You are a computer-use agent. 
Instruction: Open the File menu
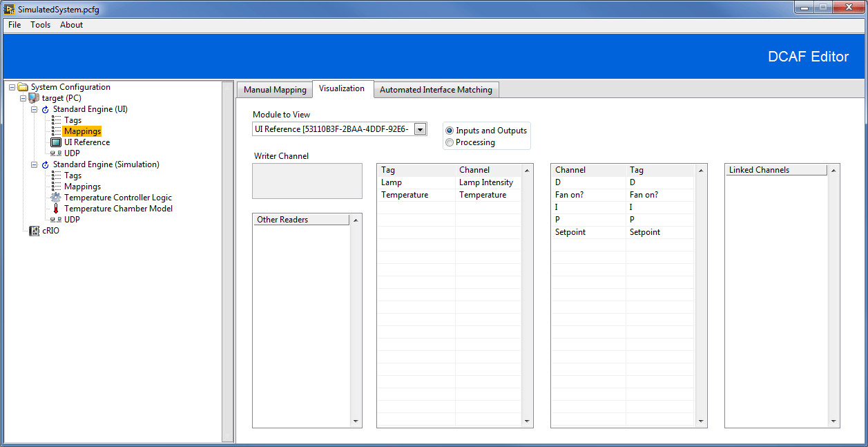(14, 24)
